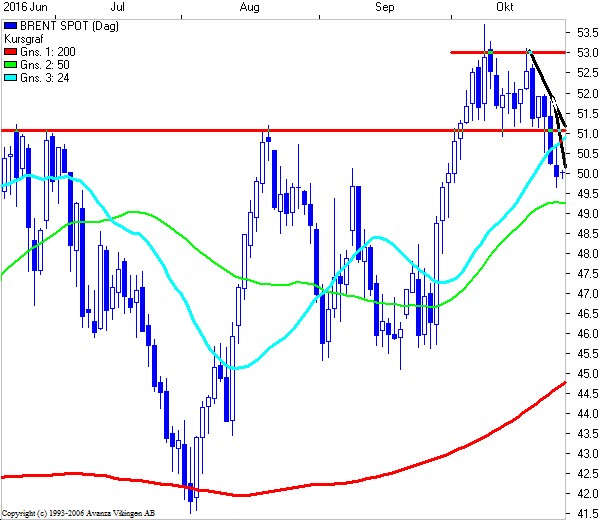
Task: Click the Aug month label on time axis
Action: pyautogui.click(x=250, y=7)
